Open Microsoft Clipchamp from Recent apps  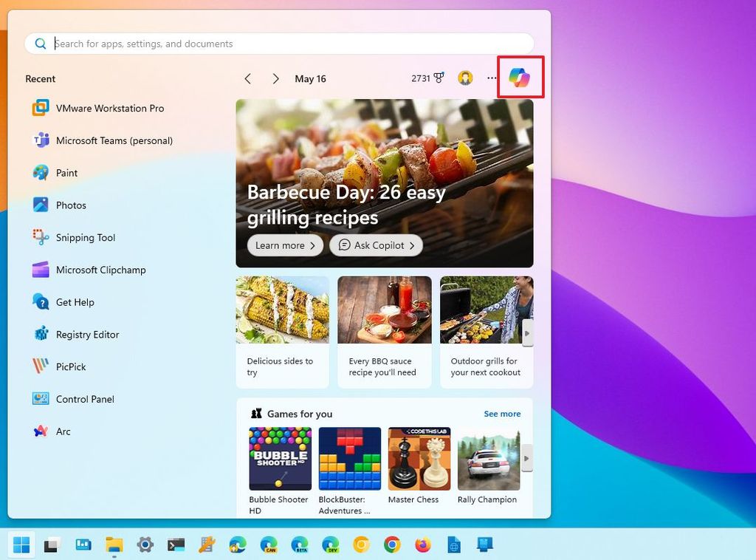coord(101,270)
